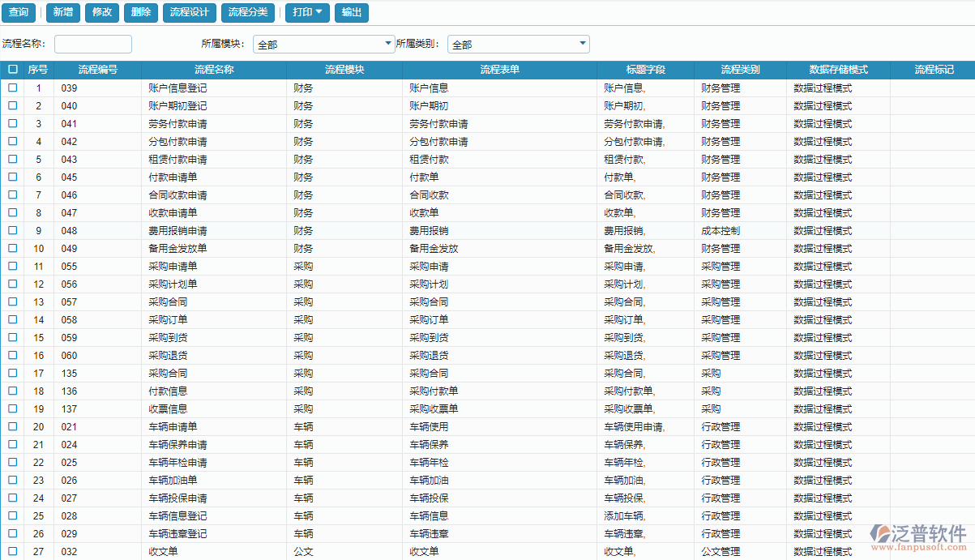Click 删除 to delete selected rows
Screen dimensions: 975x560
[x=140, y=12]
